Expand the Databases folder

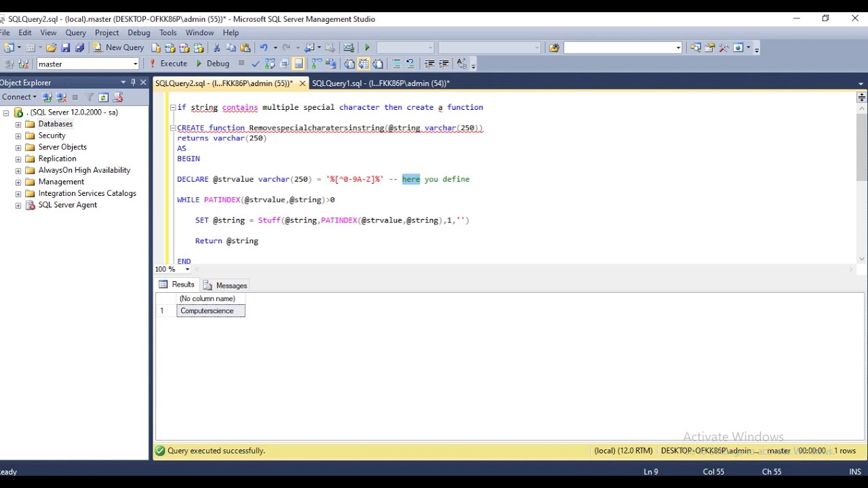point(18,125)
